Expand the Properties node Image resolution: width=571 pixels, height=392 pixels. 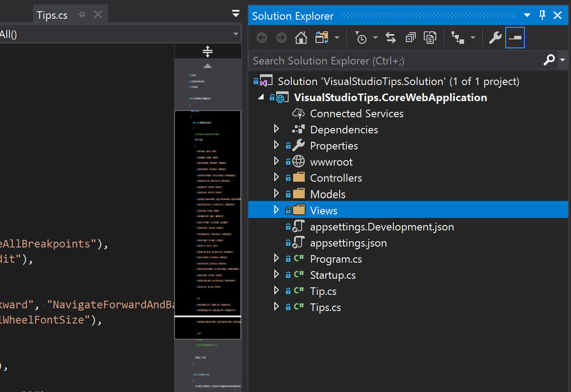click(277, 145)
